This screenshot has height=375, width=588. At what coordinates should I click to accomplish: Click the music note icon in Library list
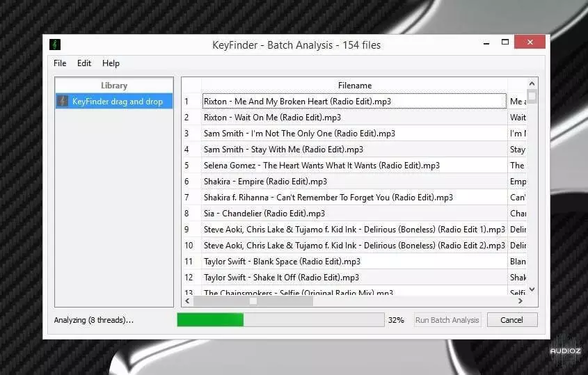(x=63, y=102)
